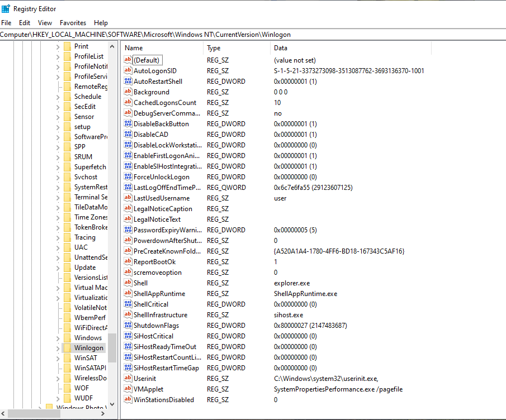Select the LegalNoticeCaption string icon
The height and width of the screenshot is (420, 506).
click(128, 208)
